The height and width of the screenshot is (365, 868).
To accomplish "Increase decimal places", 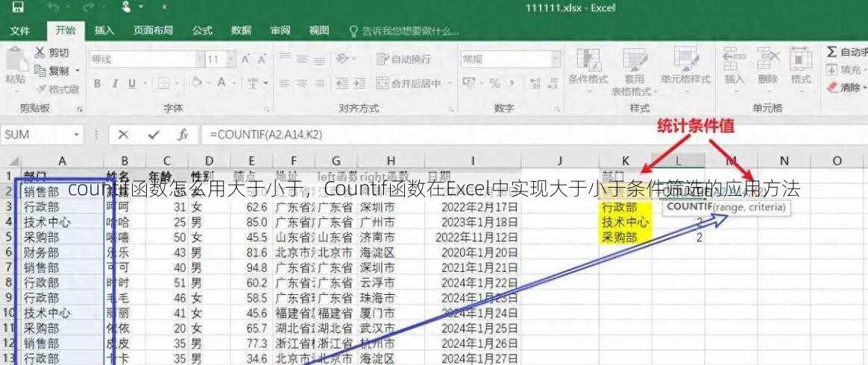I will (x=535, y=83).
